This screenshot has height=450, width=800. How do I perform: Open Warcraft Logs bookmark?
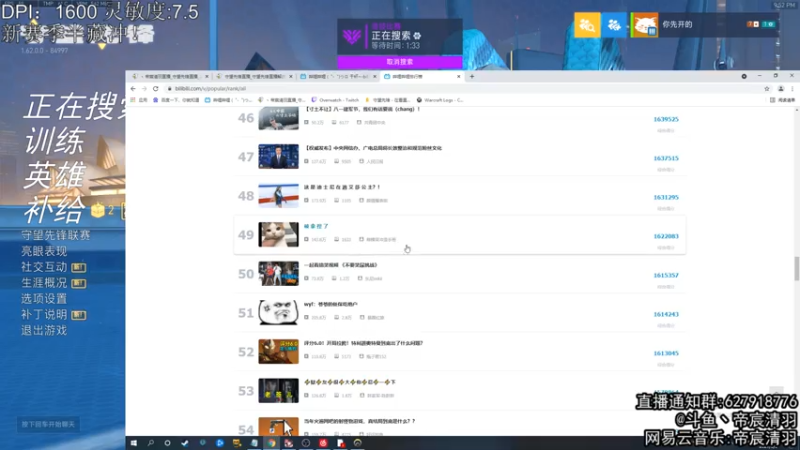coord(440,100)
